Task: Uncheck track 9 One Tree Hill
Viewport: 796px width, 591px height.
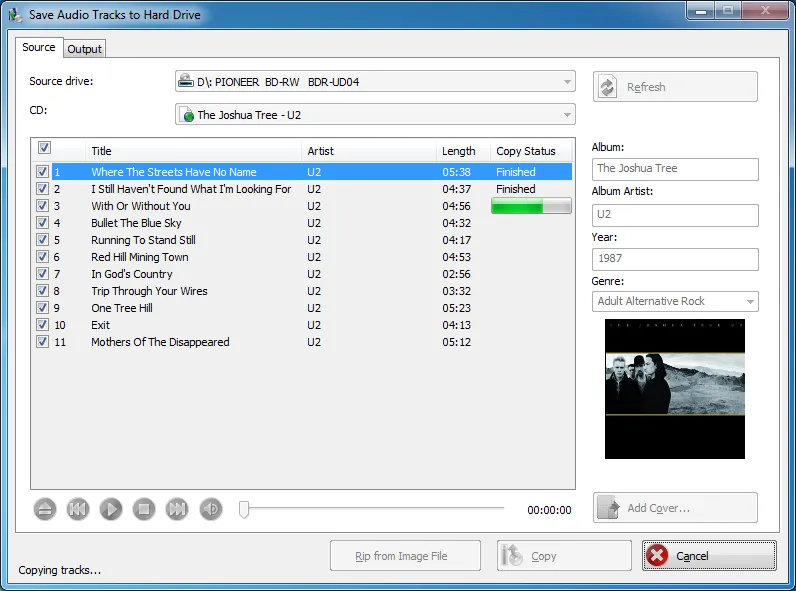Action: [43, 308]
